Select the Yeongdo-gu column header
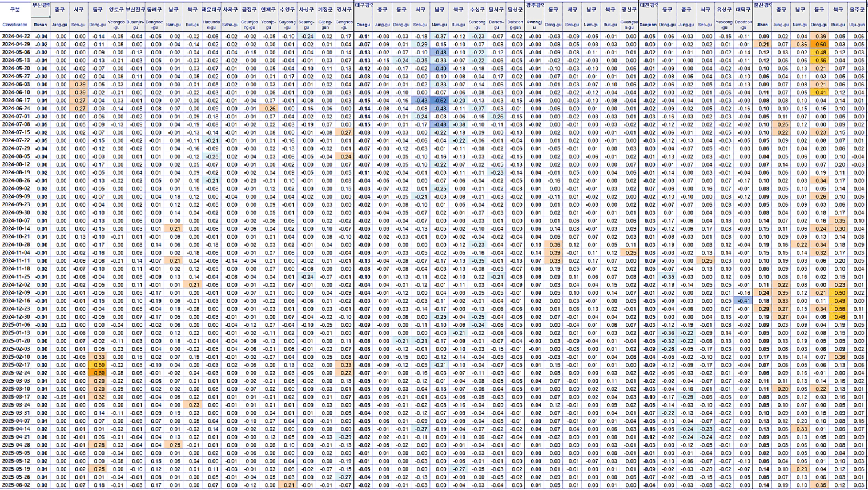The image size is (868, 490). 116,25
